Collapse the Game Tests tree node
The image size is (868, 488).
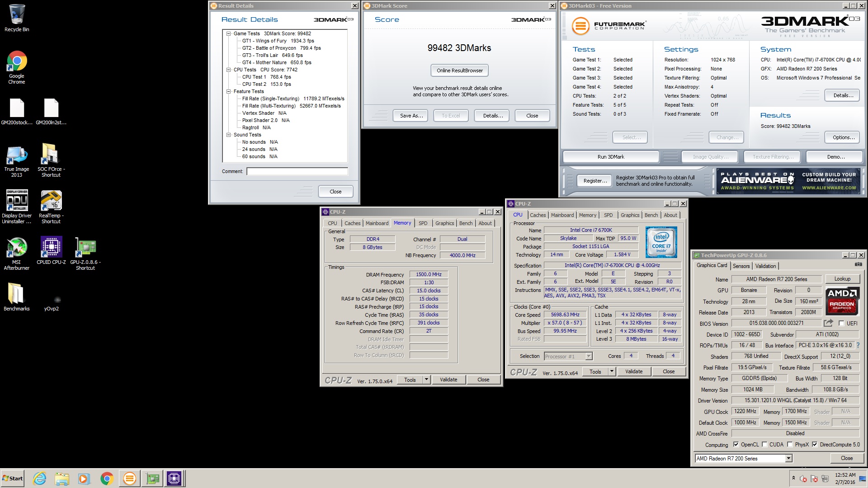(229, 33)
